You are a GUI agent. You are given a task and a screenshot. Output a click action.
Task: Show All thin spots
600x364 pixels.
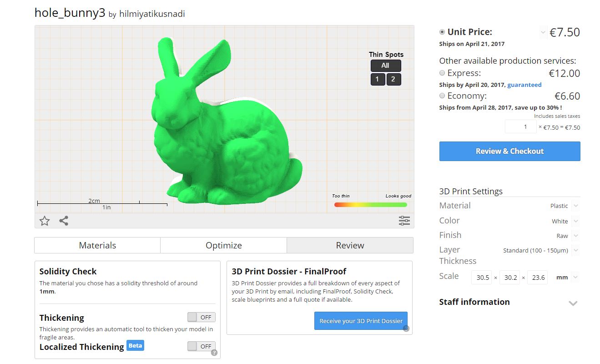[x=386, y=66]
